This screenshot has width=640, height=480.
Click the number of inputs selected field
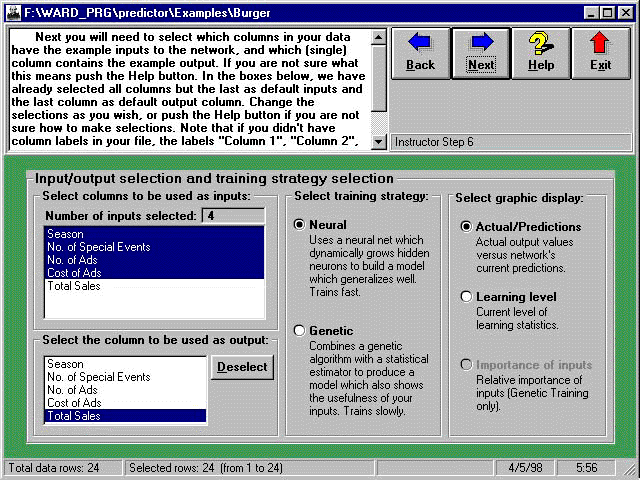[x=232, y=215]
